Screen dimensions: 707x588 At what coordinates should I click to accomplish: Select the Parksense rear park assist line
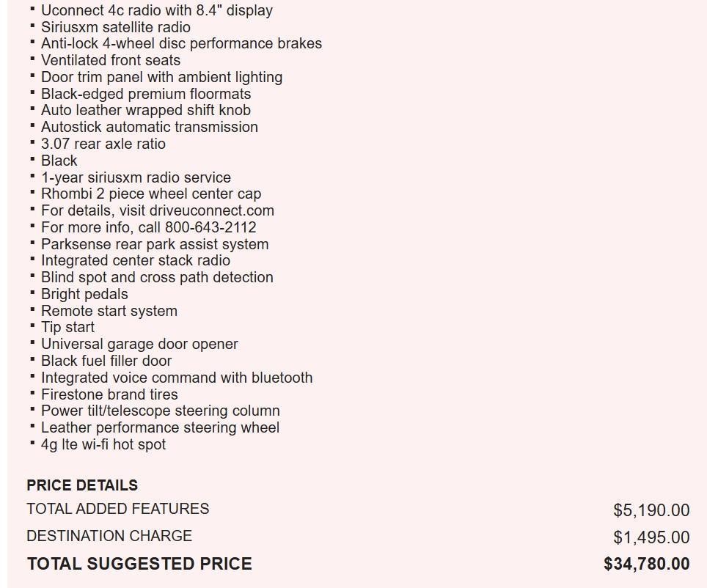click(154, 244)
